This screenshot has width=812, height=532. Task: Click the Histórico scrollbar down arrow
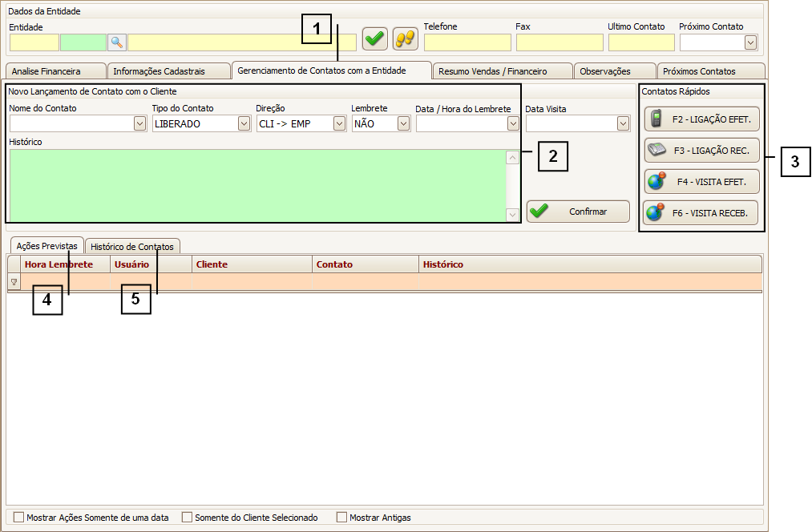point(512,215)
